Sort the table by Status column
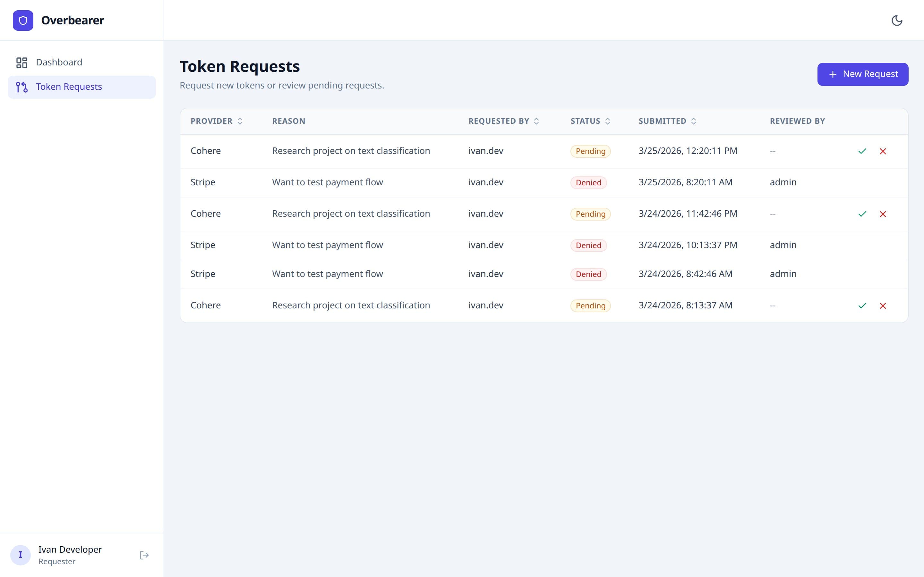 (608, 121)
